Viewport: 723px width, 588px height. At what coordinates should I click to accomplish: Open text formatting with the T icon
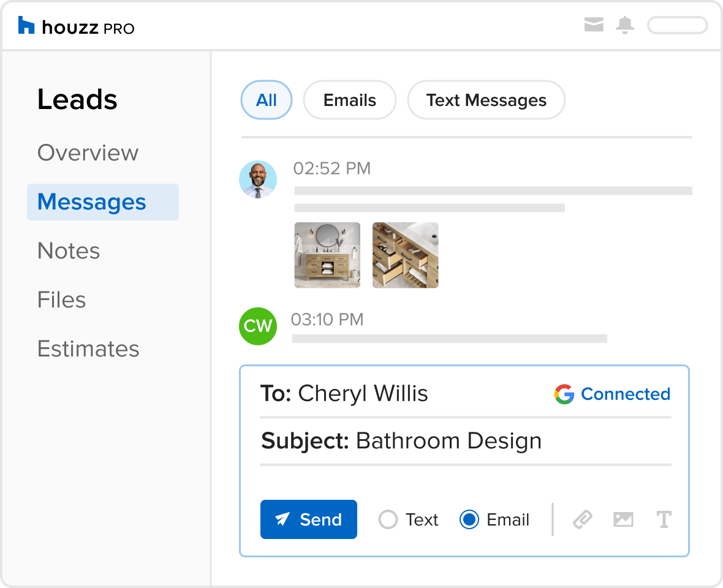click(664, 520)
